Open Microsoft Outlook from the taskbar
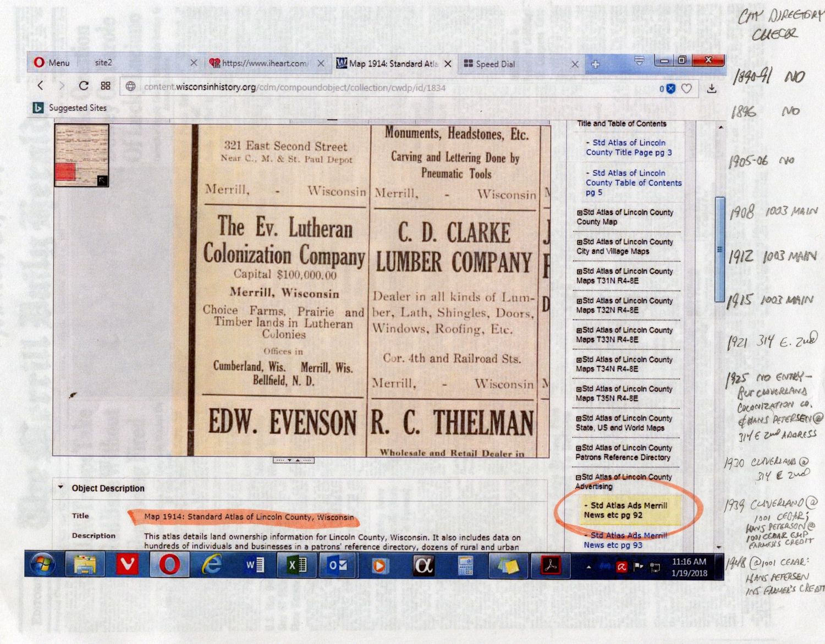 (x=338, y=565)
